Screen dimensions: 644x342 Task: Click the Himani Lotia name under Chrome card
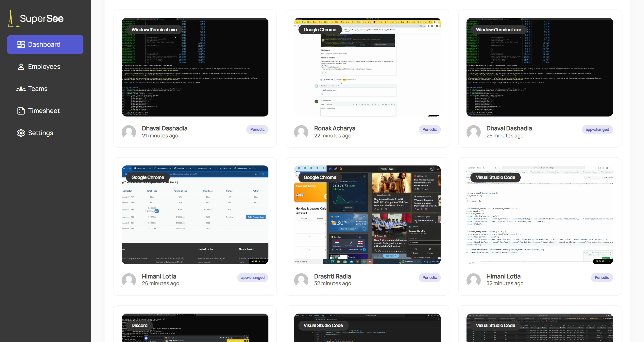pyautogui.click(x=159, y=276)
